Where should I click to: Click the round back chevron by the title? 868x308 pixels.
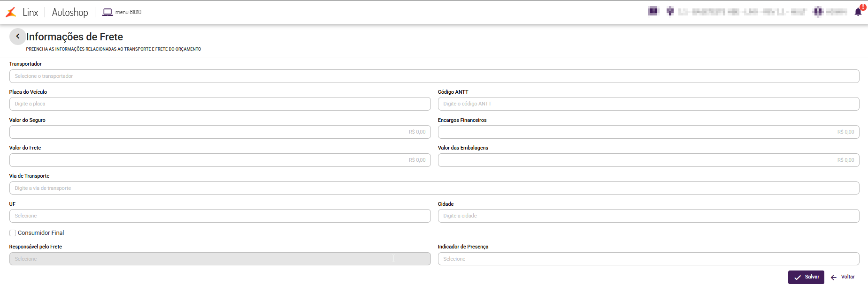18,36
